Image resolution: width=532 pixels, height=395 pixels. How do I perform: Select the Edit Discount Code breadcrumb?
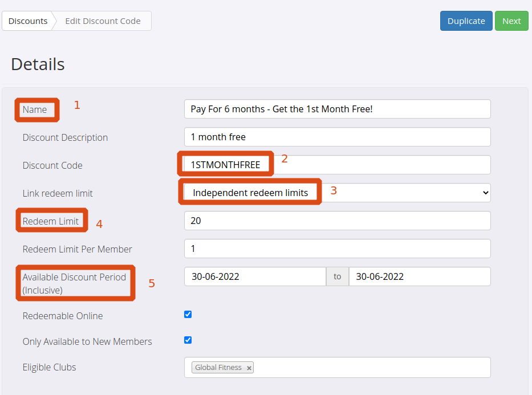[x=103, y=21]
